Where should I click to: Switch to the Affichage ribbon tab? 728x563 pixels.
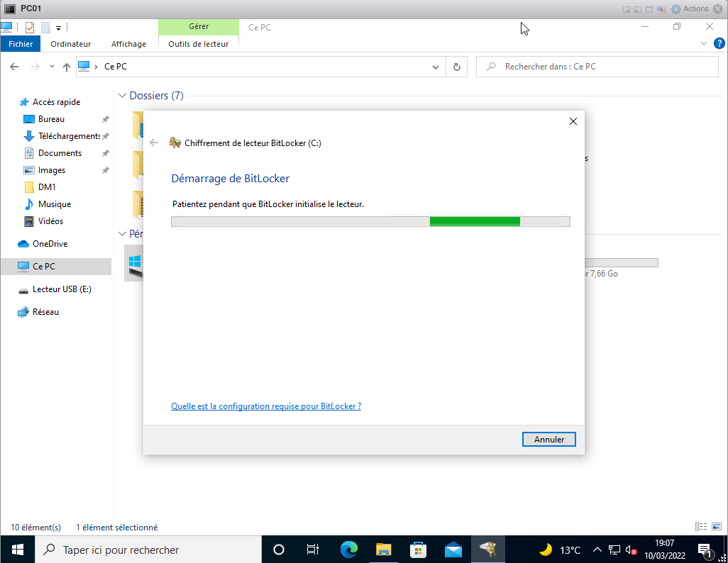coord(128,44)
